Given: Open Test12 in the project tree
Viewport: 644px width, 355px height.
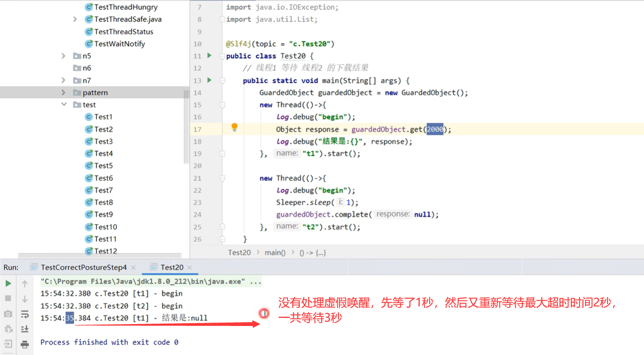Looking at the screenshot, I should tap(101, 251).
